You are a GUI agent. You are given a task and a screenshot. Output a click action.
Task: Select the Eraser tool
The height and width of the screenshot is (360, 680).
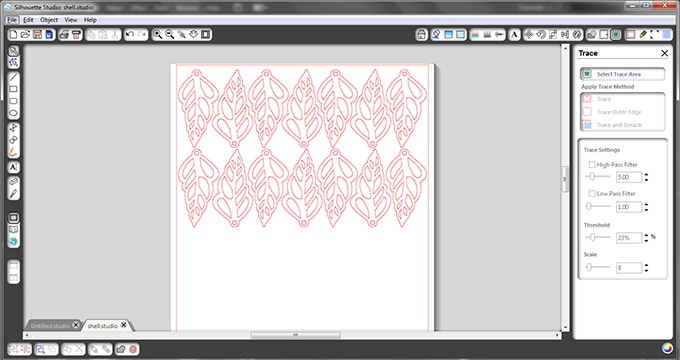(13, 182)
